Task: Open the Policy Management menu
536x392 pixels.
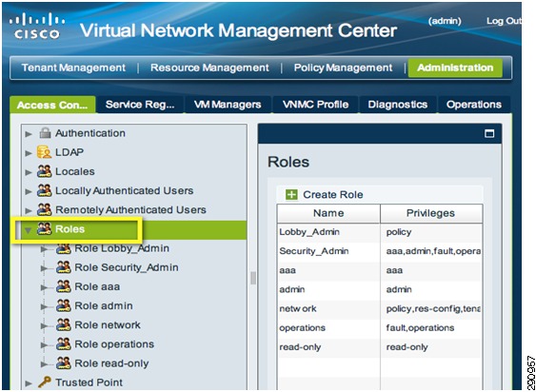Action: 343,68
